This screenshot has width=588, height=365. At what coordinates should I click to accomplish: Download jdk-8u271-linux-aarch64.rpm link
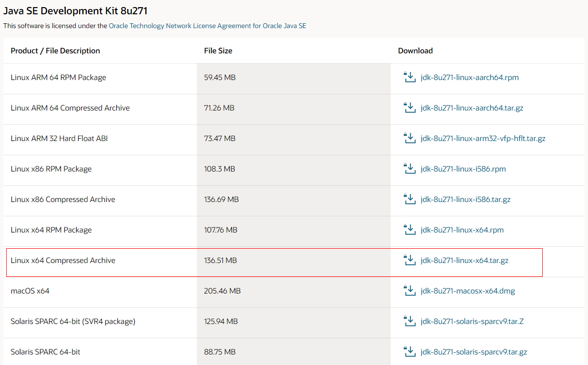pyautogui.click(x=470, y=77)
